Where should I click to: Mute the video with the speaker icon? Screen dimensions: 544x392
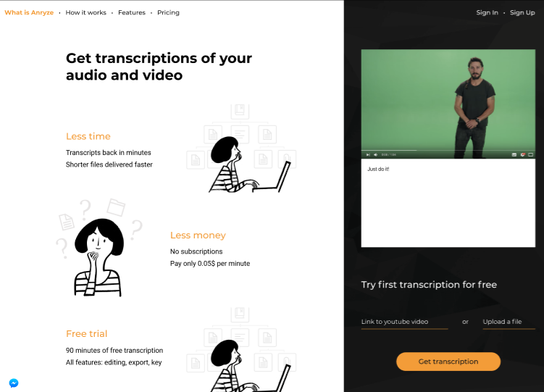coord(375,155)
